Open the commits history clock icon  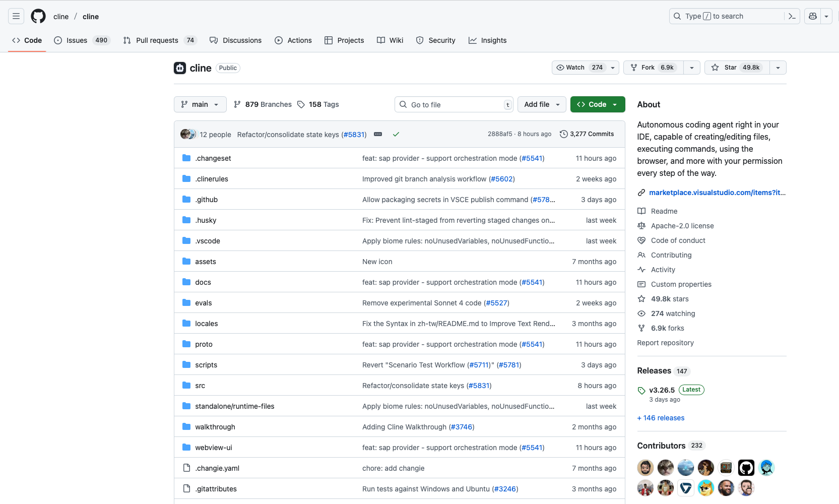[564, 134]
